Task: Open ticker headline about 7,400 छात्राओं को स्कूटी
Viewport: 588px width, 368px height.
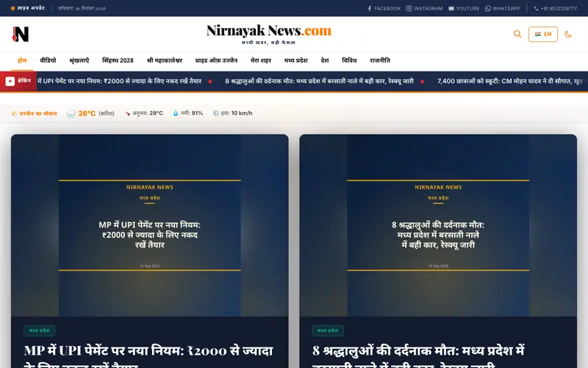Action: (510, 81)
